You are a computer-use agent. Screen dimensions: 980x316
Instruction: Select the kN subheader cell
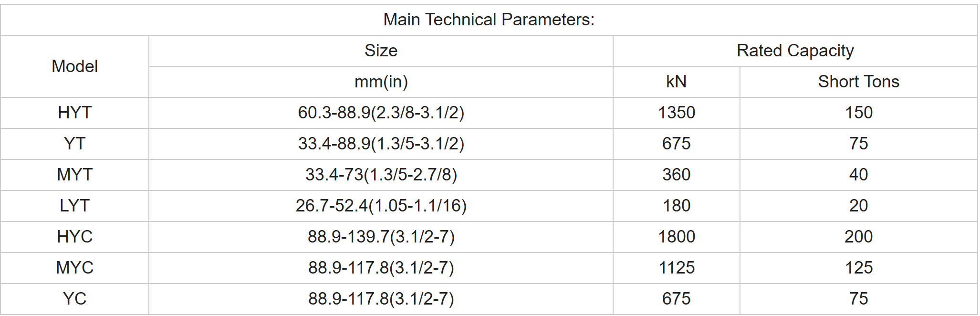tap(676, 82)
